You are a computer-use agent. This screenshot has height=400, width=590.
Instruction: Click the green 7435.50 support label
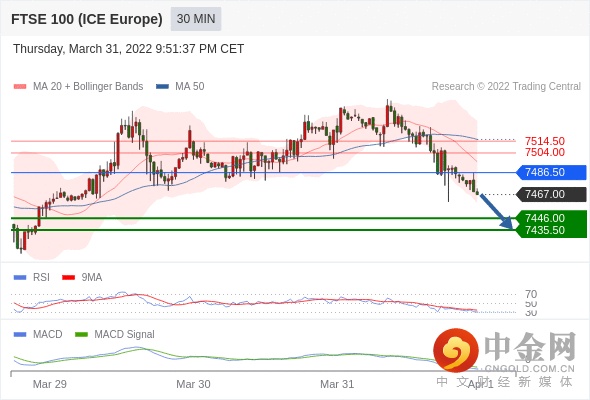click(x=551, y=230)
